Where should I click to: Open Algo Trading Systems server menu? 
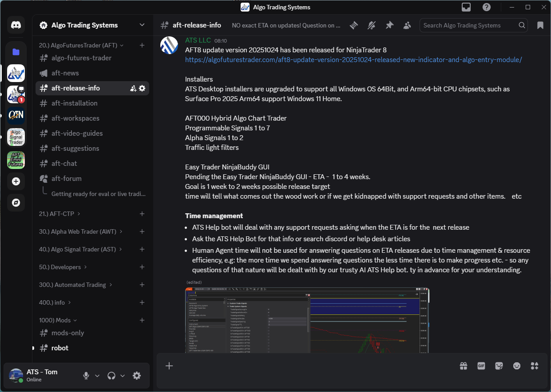click(x=92, y=25)
